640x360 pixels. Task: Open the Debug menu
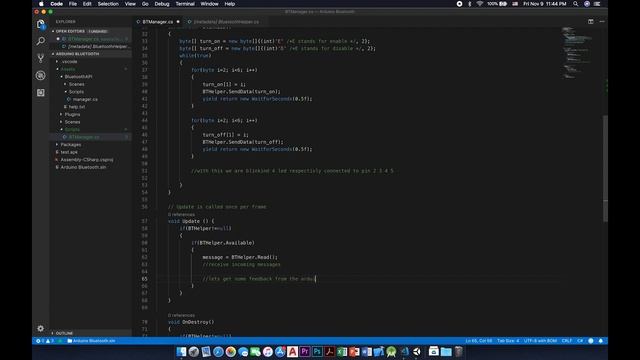pyautogui.click(x=162, y=4)
